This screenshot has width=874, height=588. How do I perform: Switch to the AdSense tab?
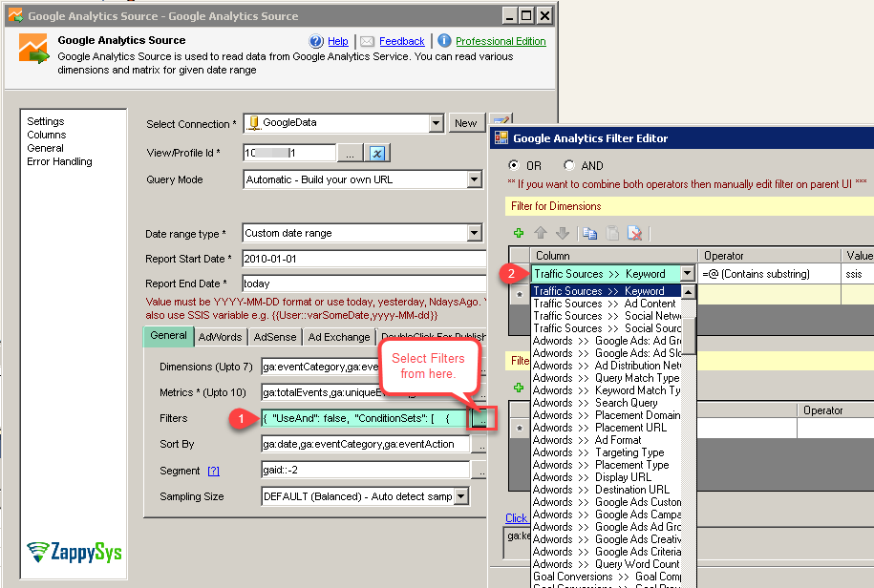[x=275, y=337]
